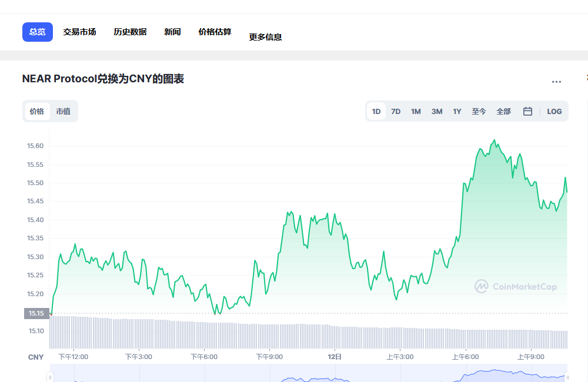The width and height of the screenshot is (588, 382).
Task: Click the 15.15 opening price label
Action: pyautogui.click(x=36, y=313)
